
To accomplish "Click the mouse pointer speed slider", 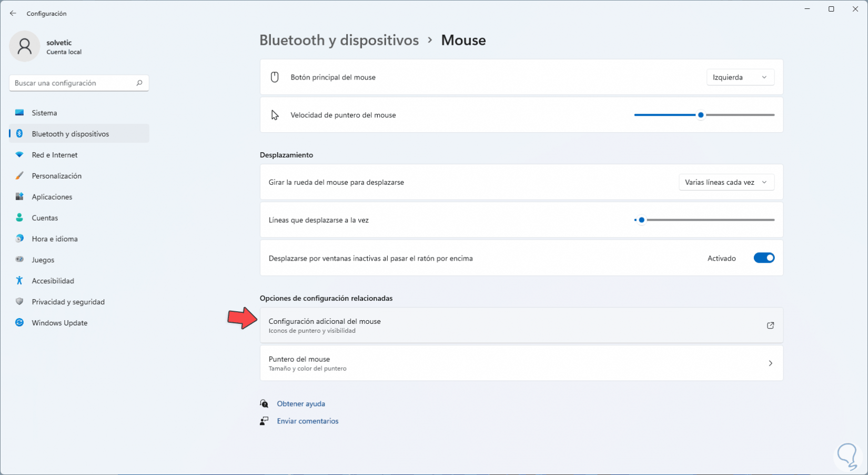I will point(701,115).
